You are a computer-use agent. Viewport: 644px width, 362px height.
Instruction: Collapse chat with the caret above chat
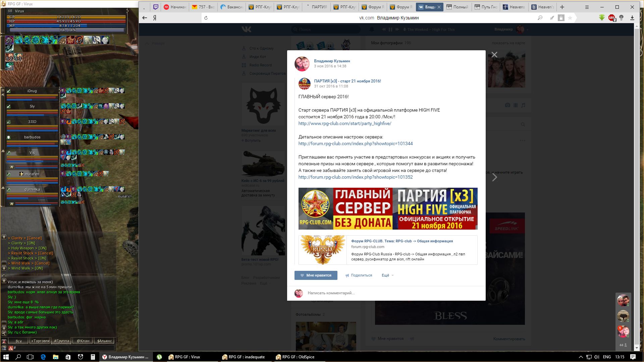click(4, 276)
